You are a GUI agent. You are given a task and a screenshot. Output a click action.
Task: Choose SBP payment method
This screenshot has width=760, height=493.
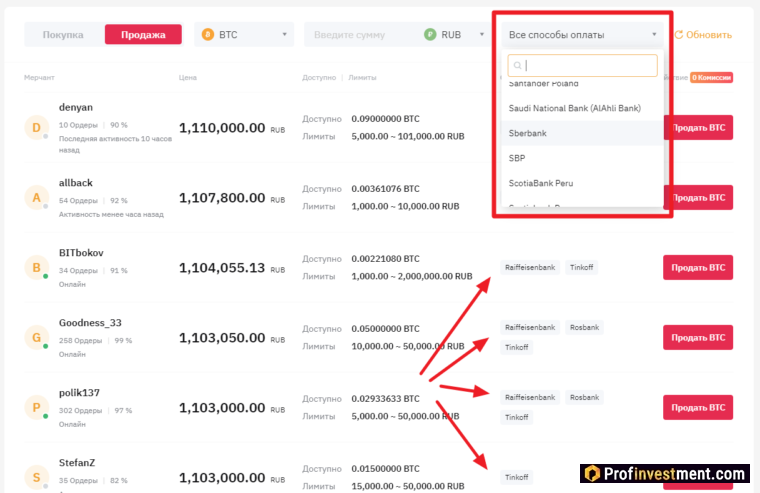(582, 158)
